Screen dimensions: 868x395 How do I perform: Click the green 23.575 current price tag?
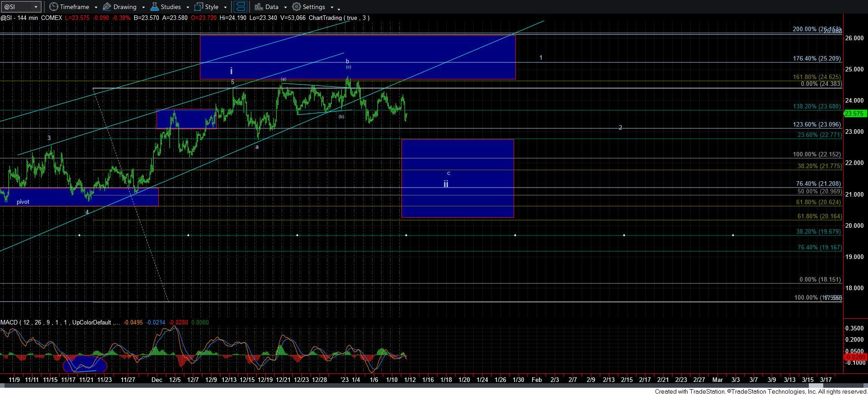[x=854, y=114]
